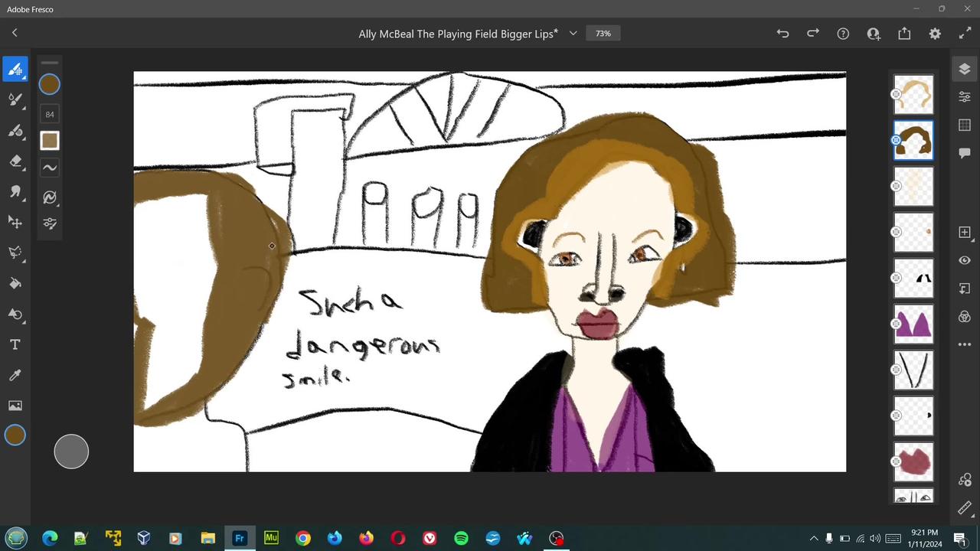
Task: Select the Eraser tool
Action: pyautogui.click(x=15, y=161)
